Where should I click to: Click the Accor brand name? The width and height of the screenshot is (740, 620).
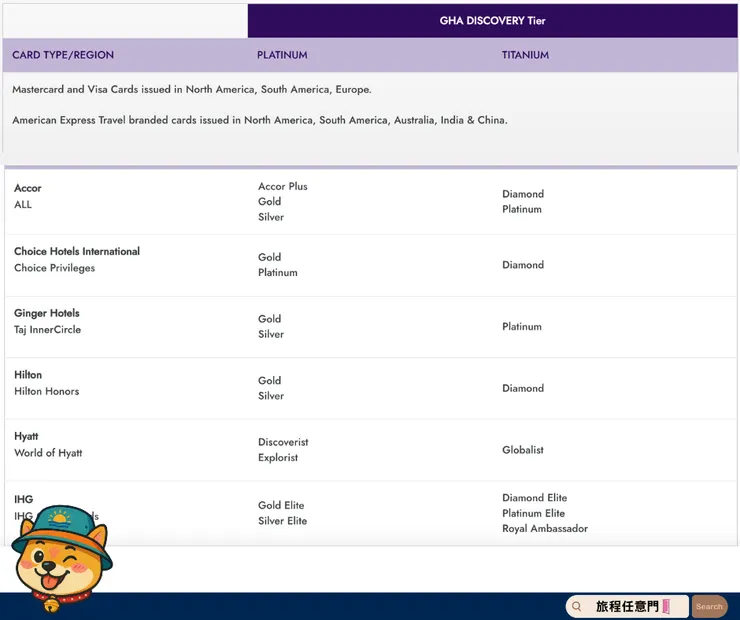(x=28, y=188)
